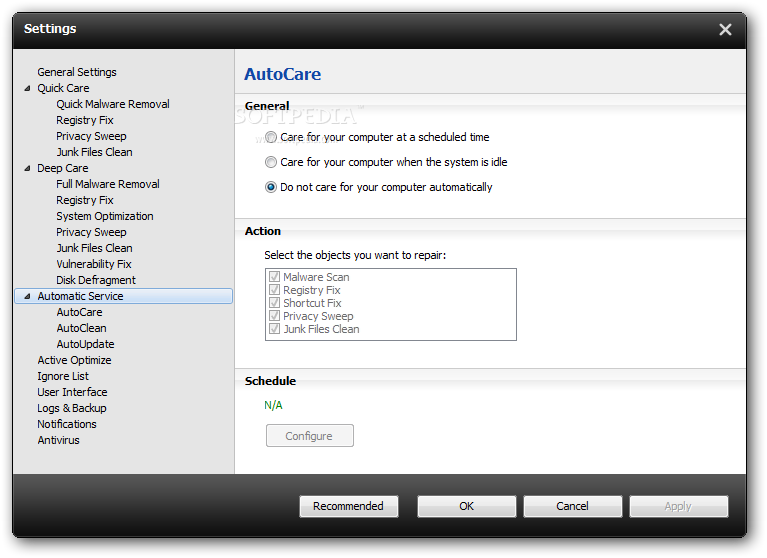Collapse the Automatic Service tree arrow
The width and height of the screenshot is (767, 558).
27,296
